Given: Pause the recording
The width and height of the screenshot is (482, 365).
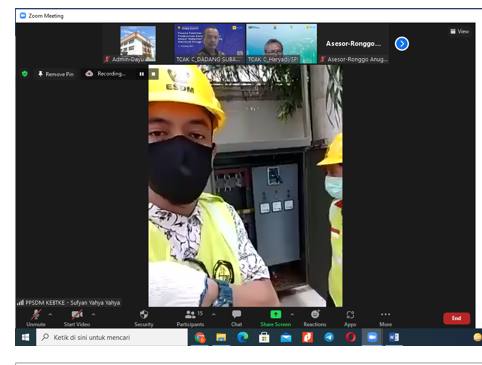Looking at the screenshot, I should click(x=142, y=74).
